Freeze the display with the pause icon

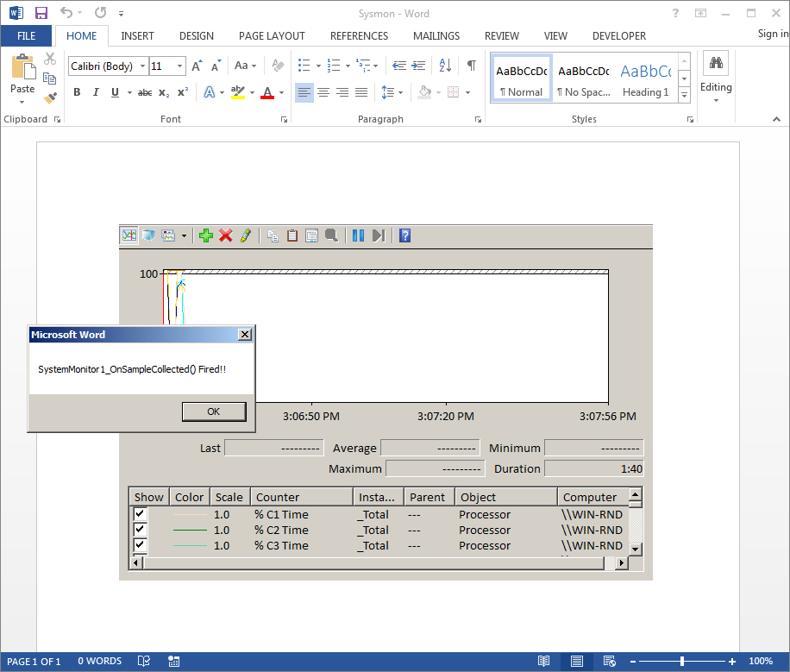click(359, 235)
